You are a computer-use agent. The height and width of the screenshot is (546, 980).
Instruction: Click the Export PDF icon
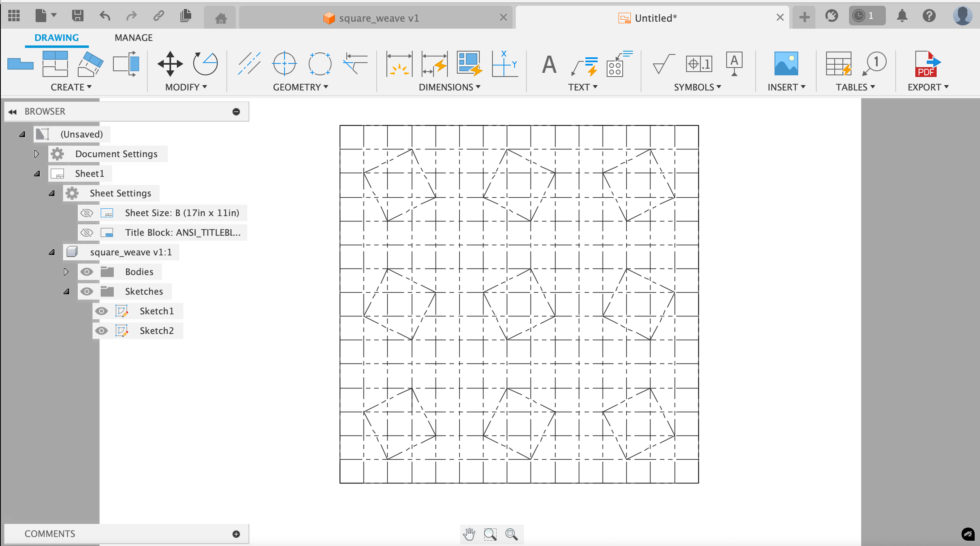pyautogui.click(x=927, y=65)
